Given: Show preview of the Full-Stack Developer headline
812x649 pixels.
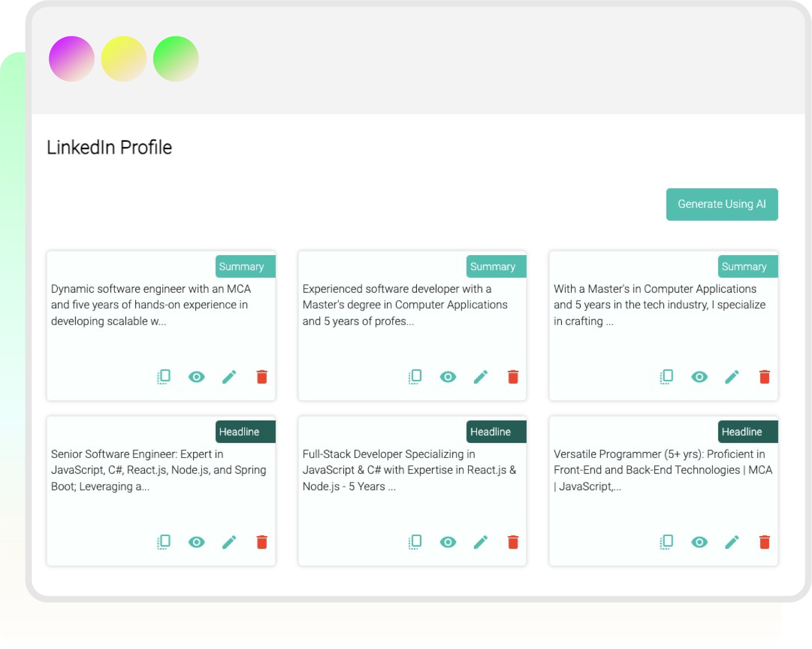Looking at the screenshot, I should point(448,542).
